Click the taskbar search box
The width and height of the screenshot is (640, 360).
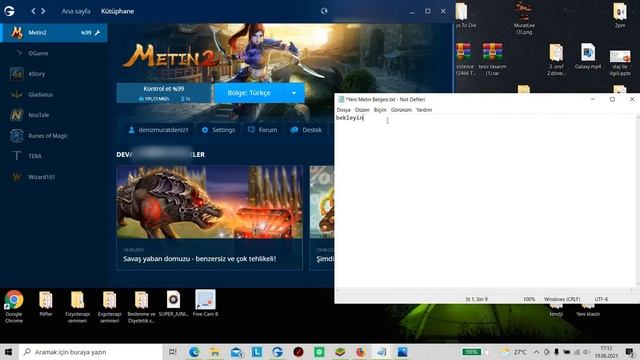(91, 352)
